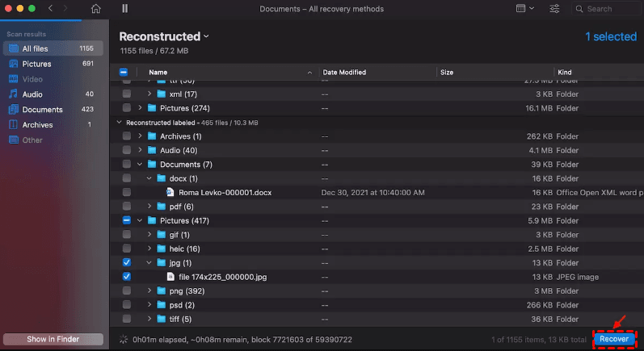Check the Roma Levko-000001.docx checkbox
Viewport: 644px width, 351px height.
click(126, 193)
